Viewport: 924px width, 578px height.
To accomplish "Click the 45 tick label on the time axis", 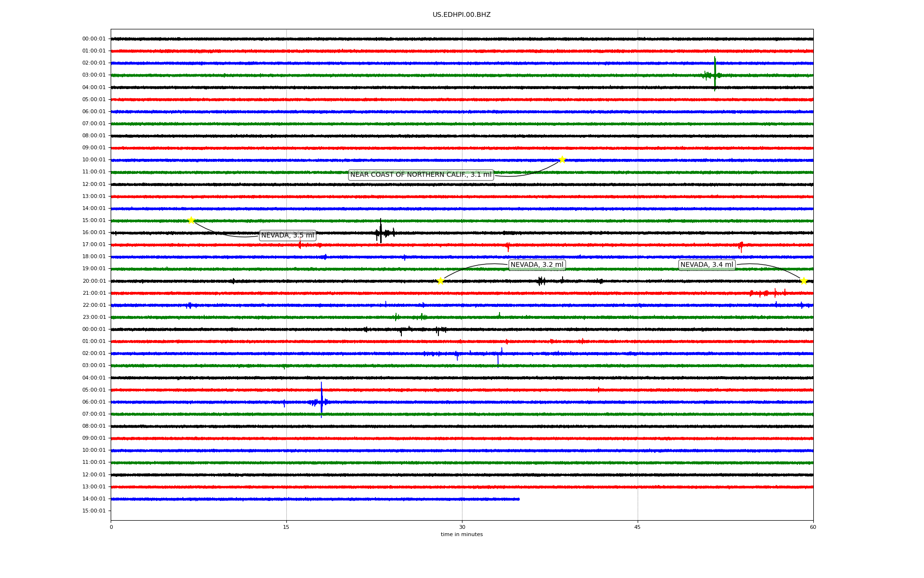I will coord(638,527).
